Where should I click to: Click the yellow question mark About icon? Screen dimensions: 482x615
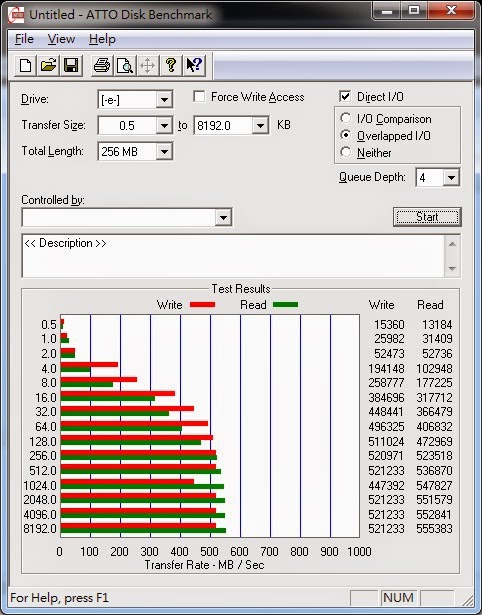pos(171,65)
